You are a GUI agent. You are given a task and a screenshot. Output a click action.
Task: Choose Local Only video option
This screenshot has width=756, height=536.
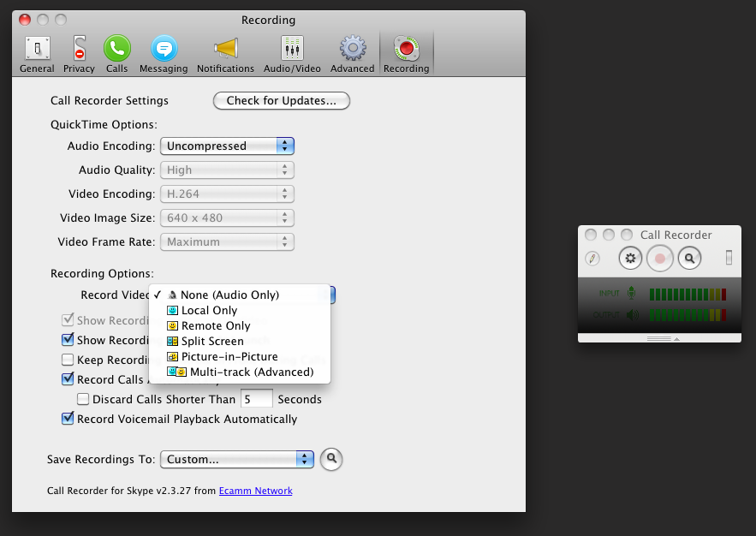[x=240, y=311]
